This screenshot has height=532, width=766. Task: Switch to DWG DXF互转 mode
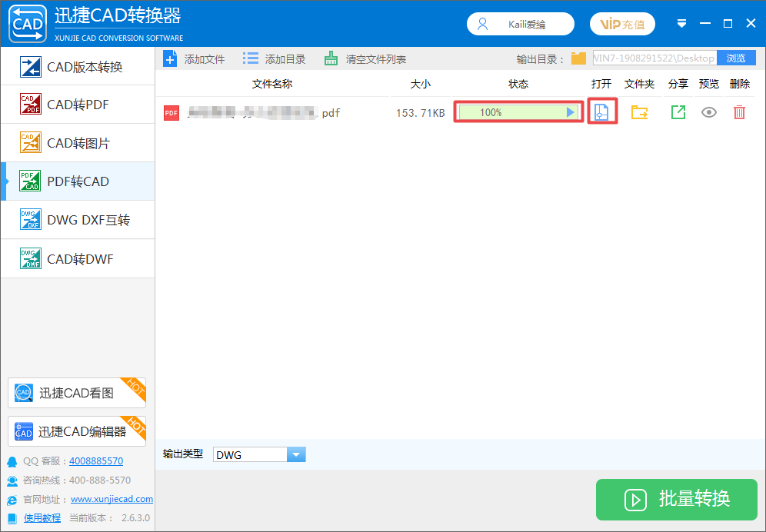[78, 220]
